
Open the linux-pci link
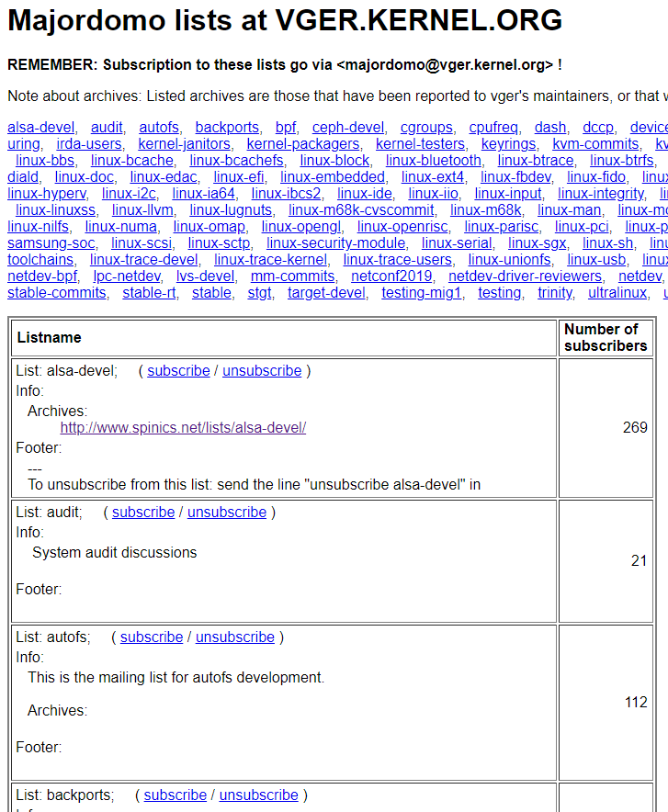pyautogui.click(x=582, y=227)
